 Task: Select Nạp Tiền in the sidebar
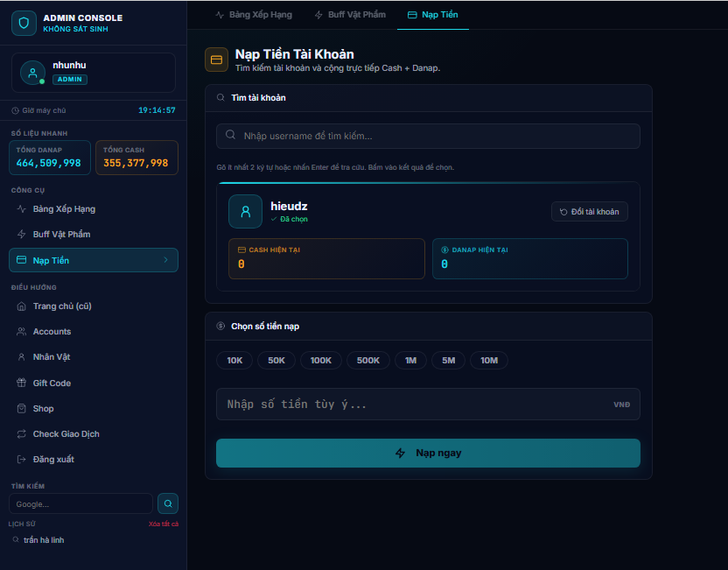coord(94,260)
